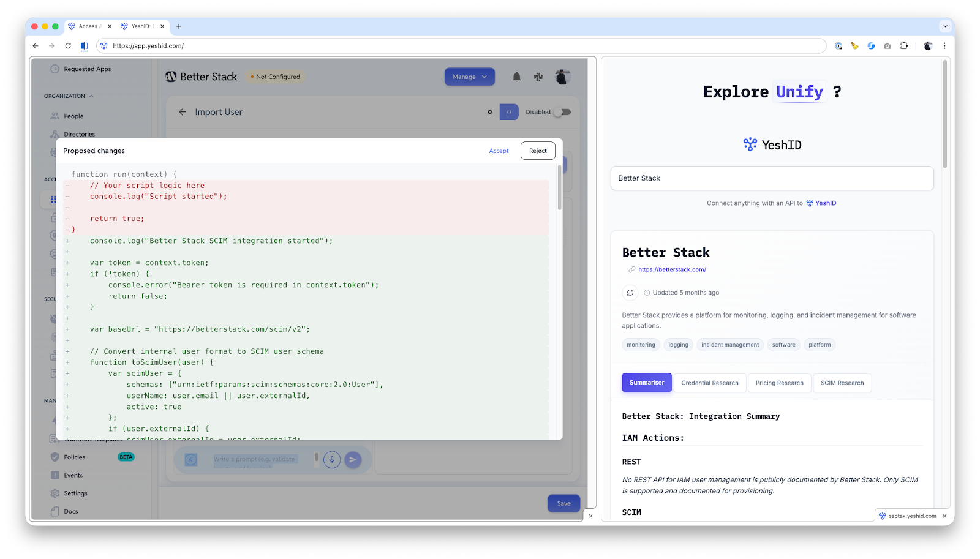Reject the proposed changes
This screenshot has height=559, width=980.
[x=538, y=151]
